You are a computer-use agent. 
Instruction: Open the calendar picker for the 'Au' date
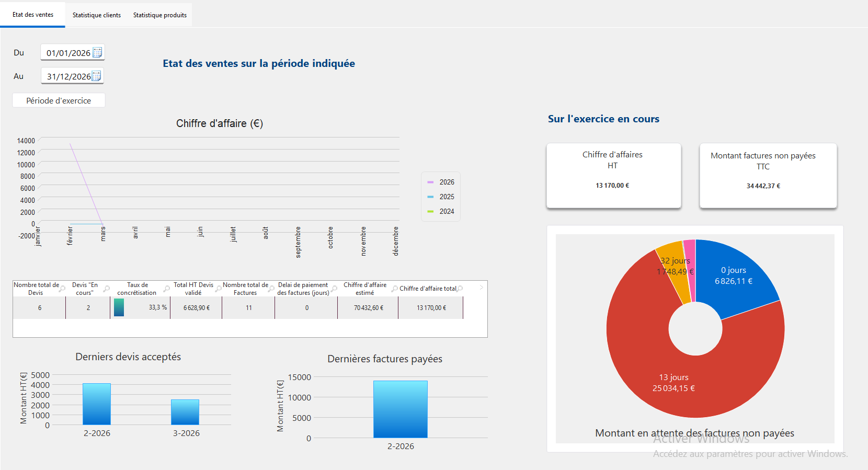[97, 76]
